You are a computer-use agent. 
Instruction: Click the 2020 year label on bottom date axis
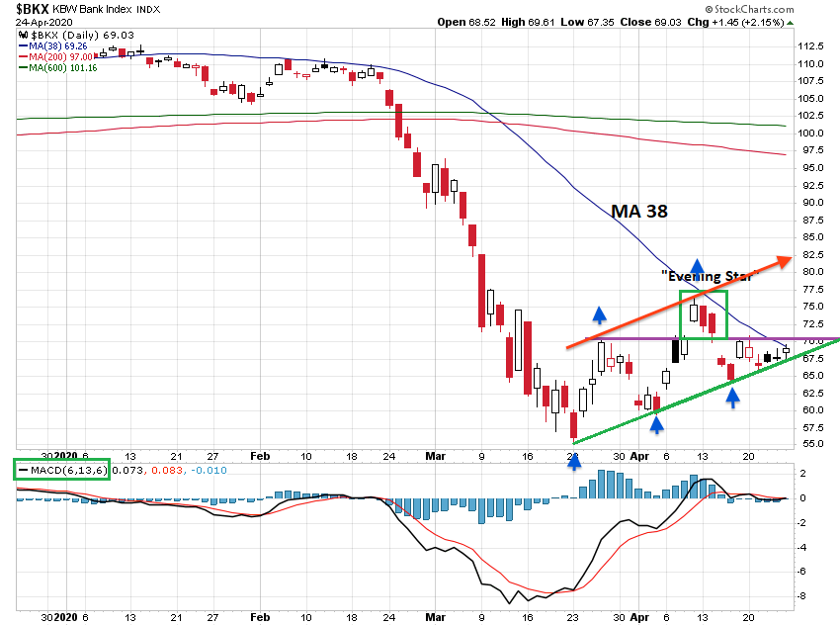[65, 617]
